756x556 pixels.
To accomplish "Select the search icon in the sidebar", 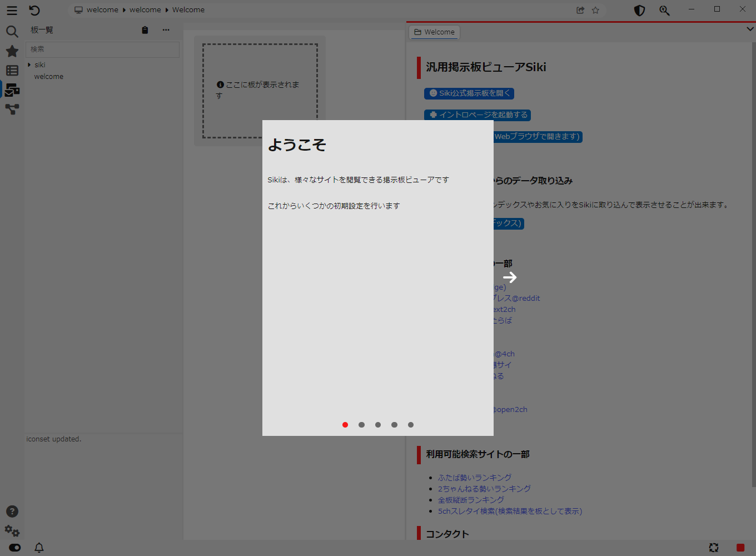I will [x=12, y=32].
